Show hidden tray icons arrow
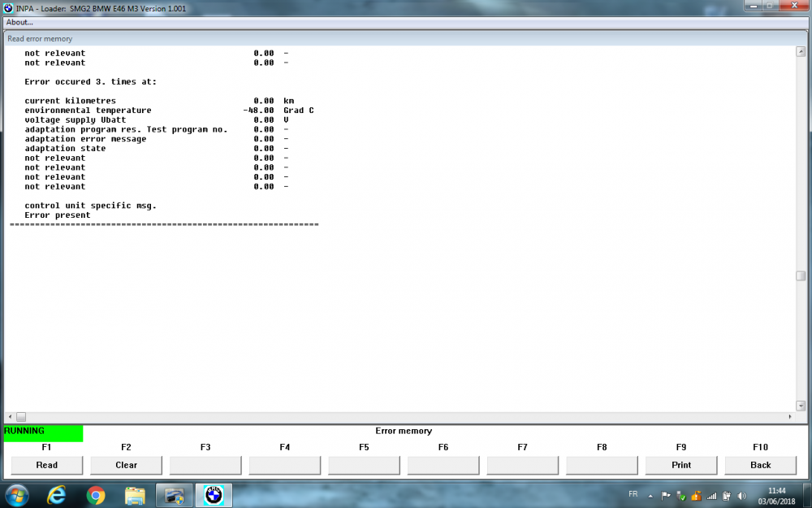 click(x=650, y=496)
